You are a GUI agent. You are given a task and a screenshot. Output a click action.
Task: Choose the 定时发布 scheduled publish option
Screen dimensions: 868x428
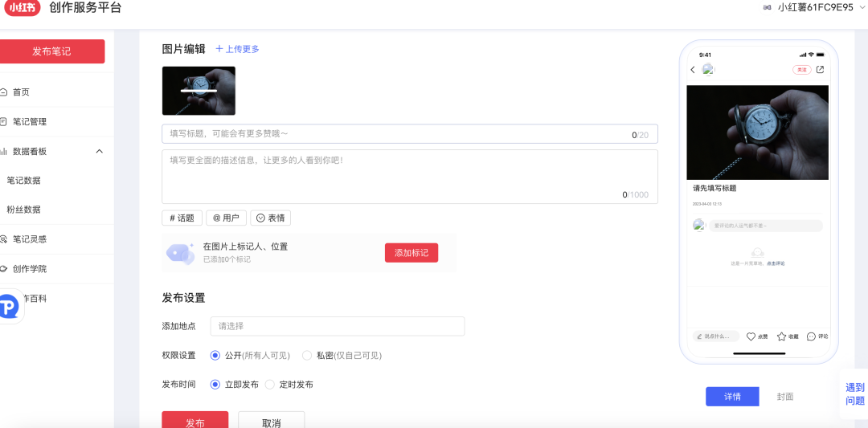point(270,385)
